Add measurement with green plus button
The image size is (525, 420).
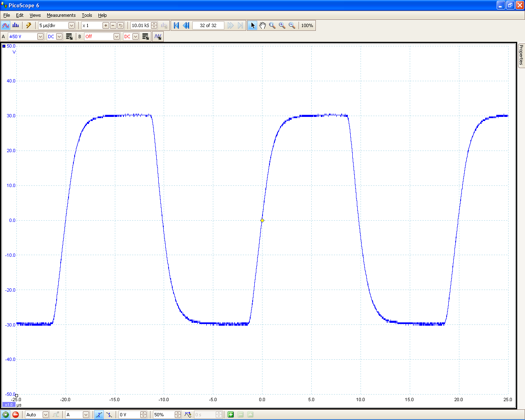(231, 415)
